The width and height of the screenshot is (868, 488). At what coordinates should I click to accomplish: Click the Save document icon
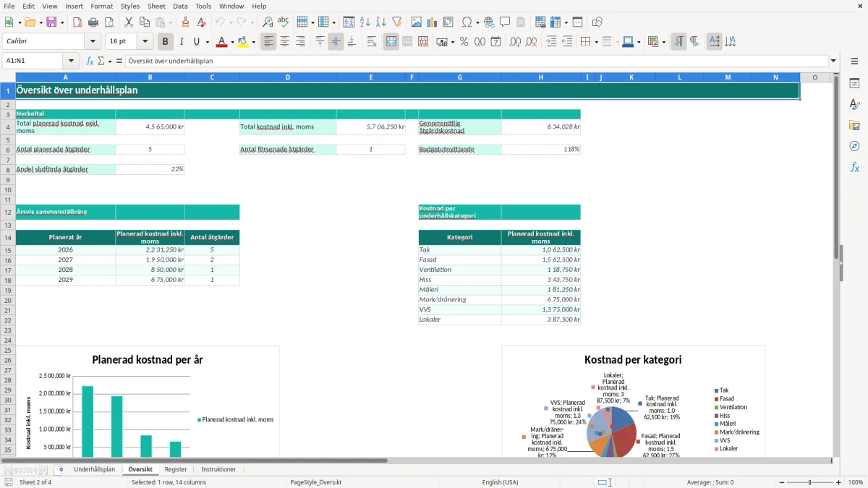pyautogui.click(x=51, y=22)
